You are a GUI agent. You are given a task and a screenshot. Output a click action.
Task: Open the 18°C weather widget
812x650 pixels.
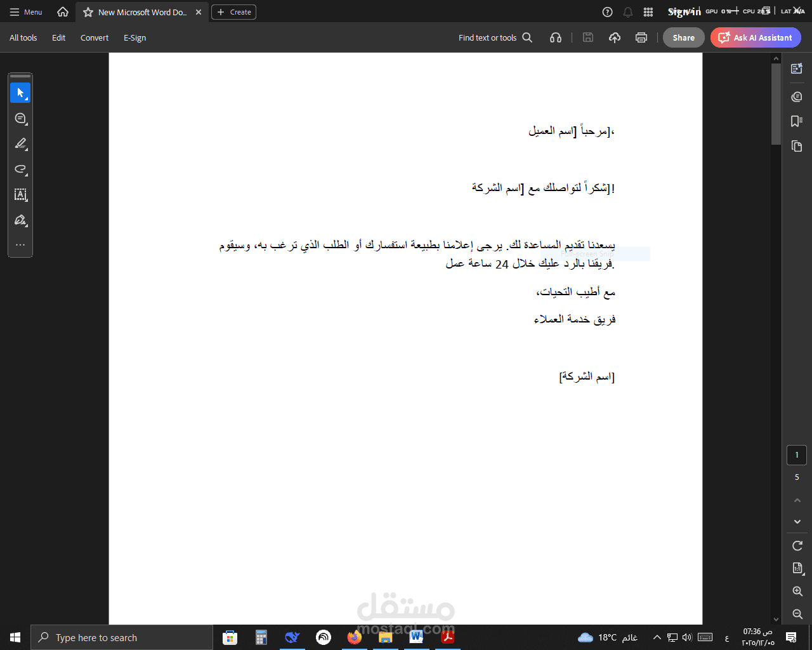[x=608, y=637]
